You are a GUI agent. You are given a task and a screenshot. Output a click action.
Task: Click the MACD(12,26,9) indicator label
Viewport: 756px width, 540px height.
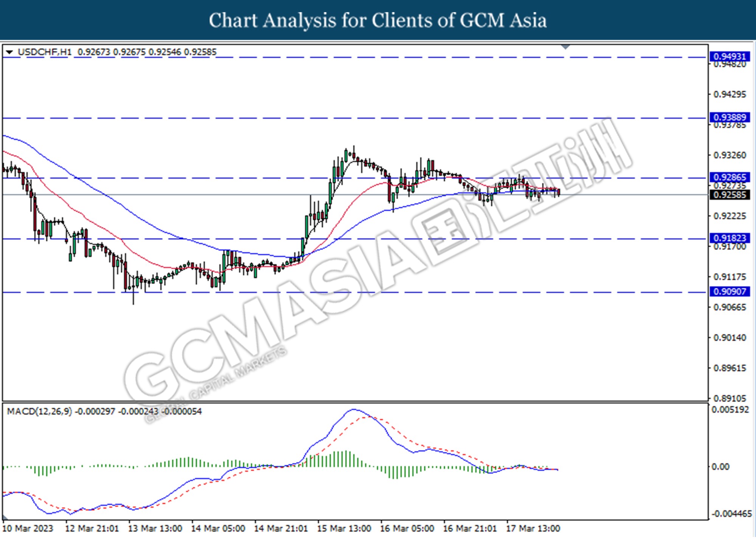coord(39,411)
